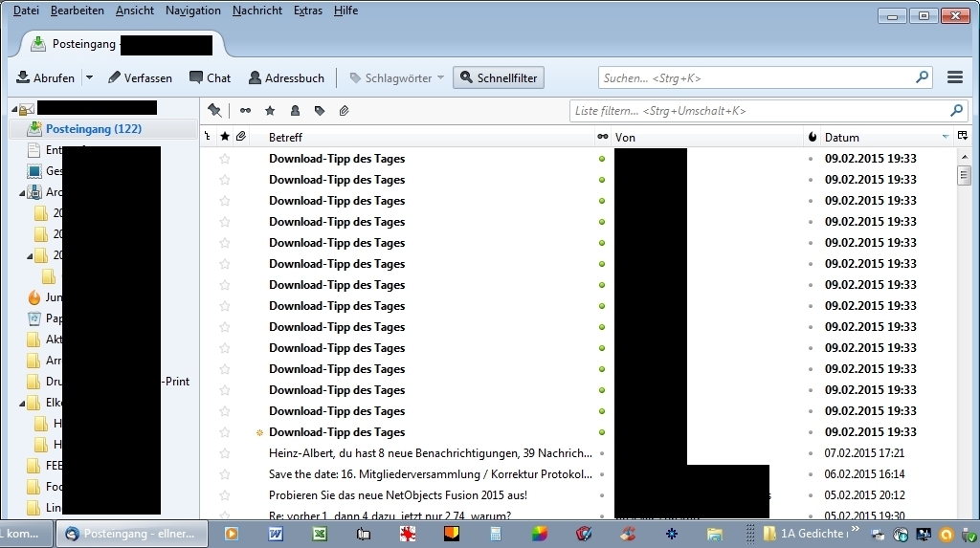
Task: Filter by unread messages glasses icon
Action: [245, 111]
